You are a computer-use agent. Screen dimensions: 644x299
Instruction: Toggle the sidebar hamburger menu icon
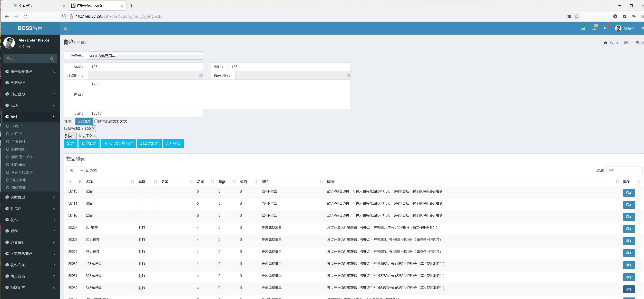[65, 28]
